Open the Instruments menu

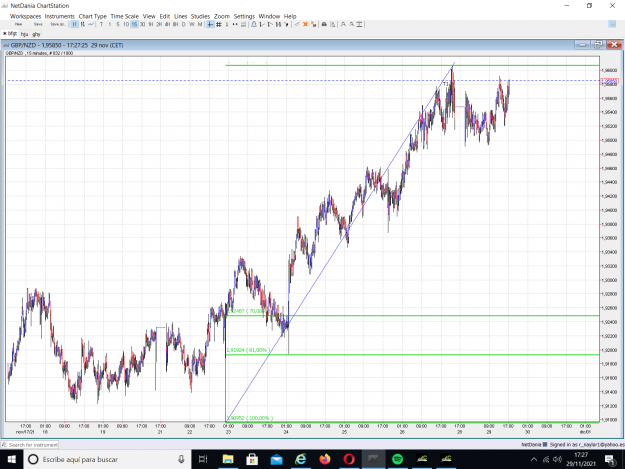tap(60, 16)
